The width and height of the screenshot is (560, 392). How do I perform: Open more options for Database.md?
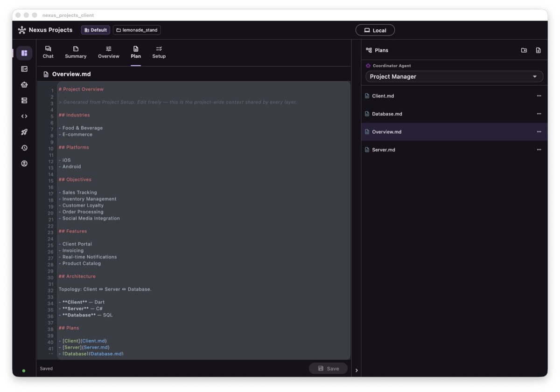[x=539, y=114]
